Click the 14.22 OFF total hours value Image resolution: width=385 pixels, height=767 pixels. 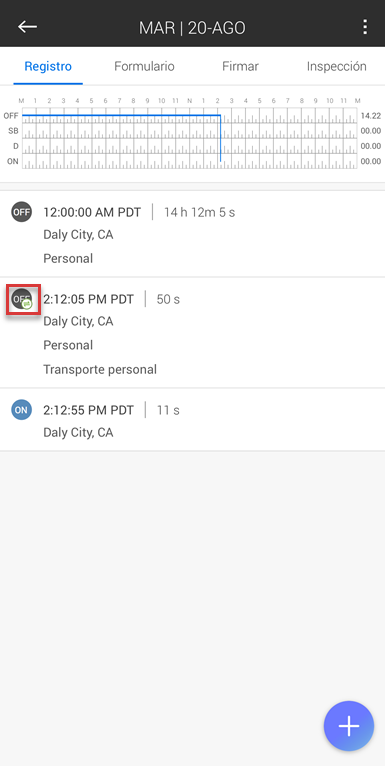tap(370, 116)
